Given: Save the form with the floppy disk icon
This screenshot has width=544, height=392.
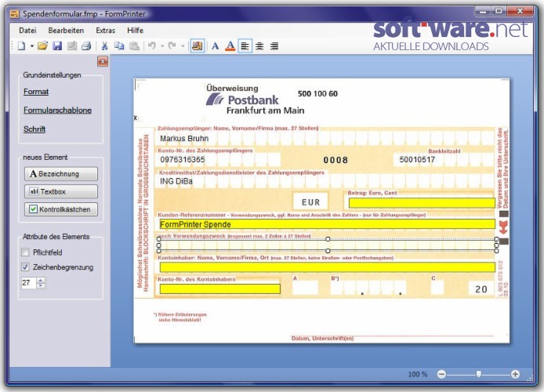Looking at the screenshot, I should click(57, 46).
